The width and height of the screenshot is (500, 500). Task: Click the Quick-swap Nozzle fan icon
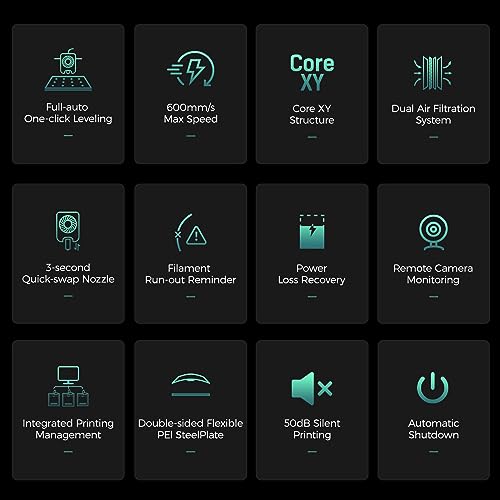point(68,231)
